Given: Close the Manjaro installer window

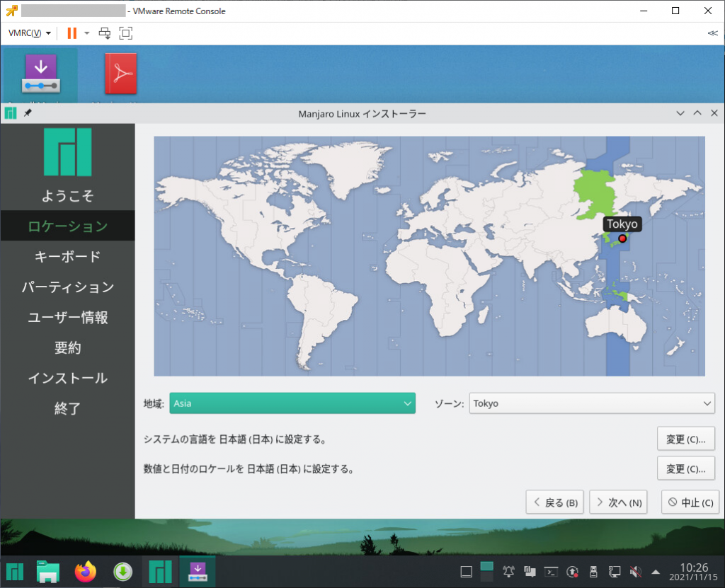Looking at the screenshot, I should [x=714, y=113].
